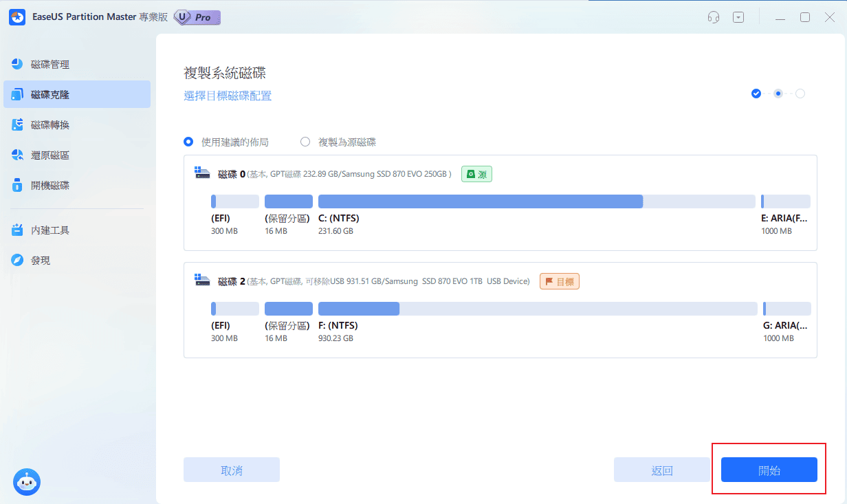Click the 取消 button
Viewport: 847px width, 504px height.
tap(231, 469)
